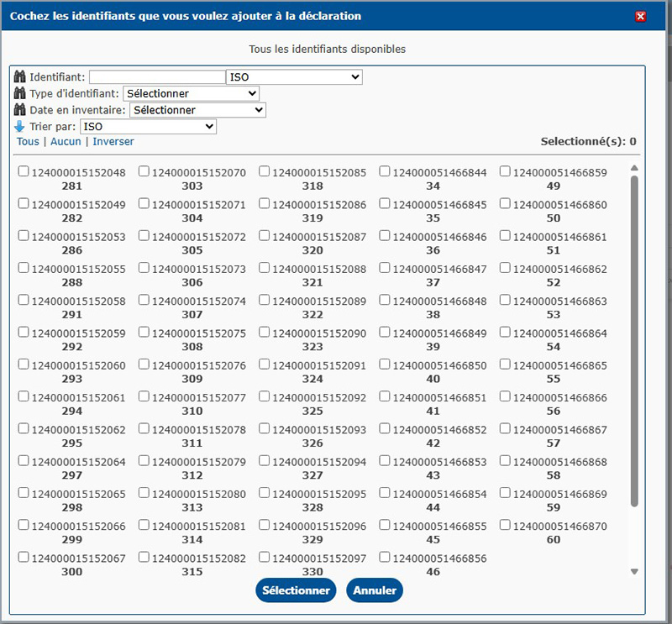This screenshot has height=624, width=672.
Task: Click binoculars icon next to Date en inventaire
Action: 21,110
